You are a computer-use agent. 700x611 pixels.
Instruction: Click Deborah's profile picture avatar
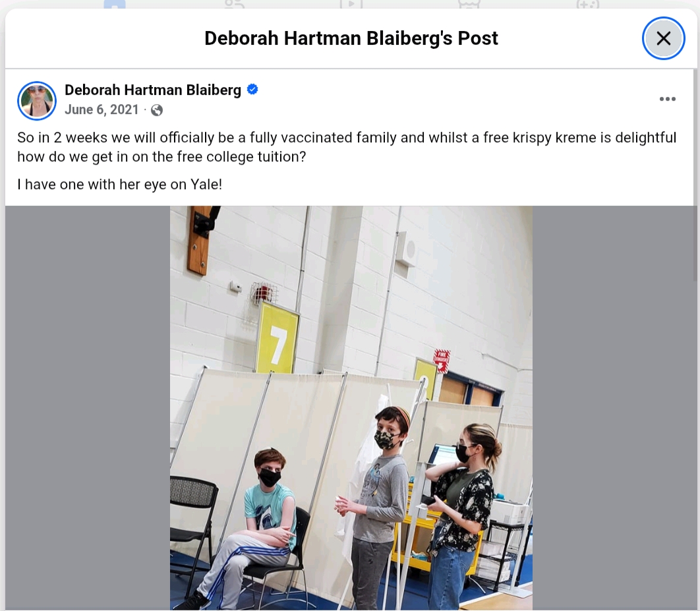coord(37,100)
